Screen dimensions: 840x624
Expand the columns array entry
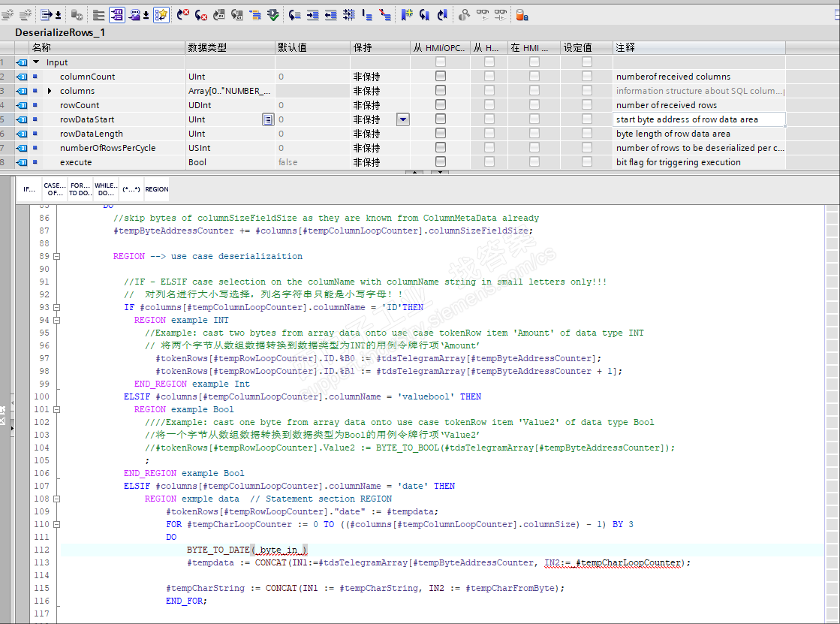(x=50, y=91)
